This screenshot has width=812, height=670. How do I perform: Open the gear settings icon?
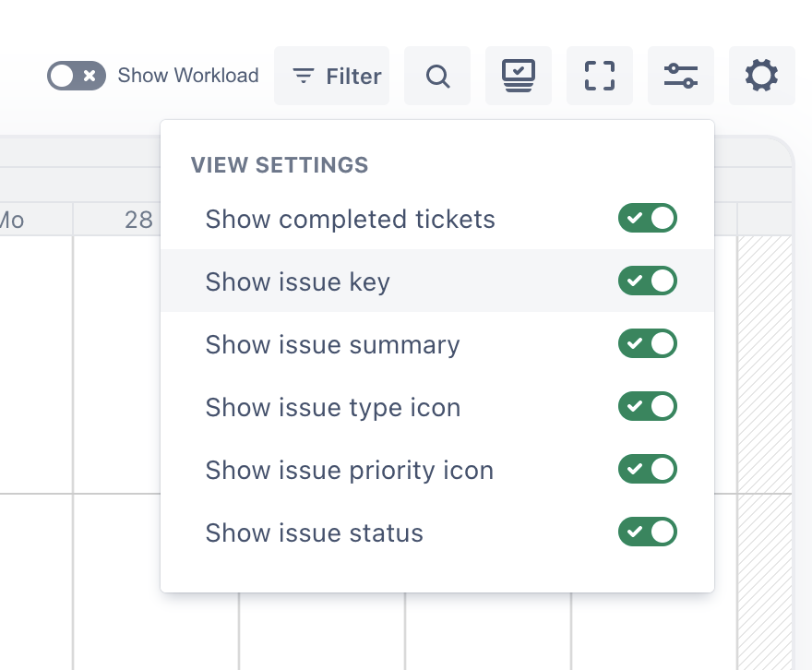pos(761,76)
